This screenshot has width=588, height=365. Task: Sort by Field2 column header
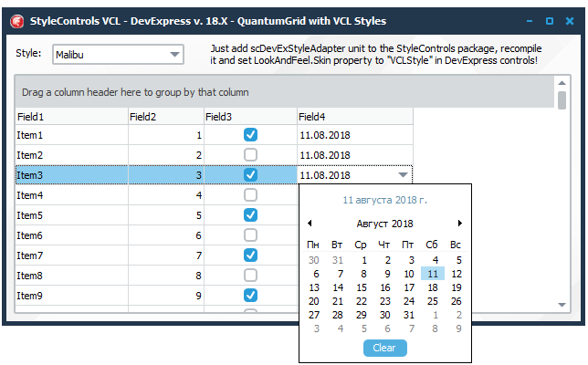pyautogui.click(x=166, y=117)
